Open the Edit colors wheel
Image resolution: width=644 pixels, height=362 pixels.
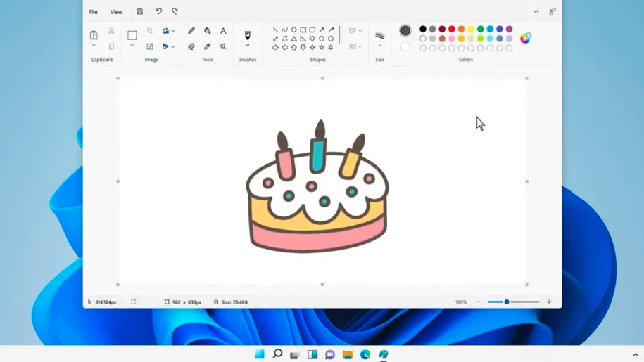coord(525,38)
